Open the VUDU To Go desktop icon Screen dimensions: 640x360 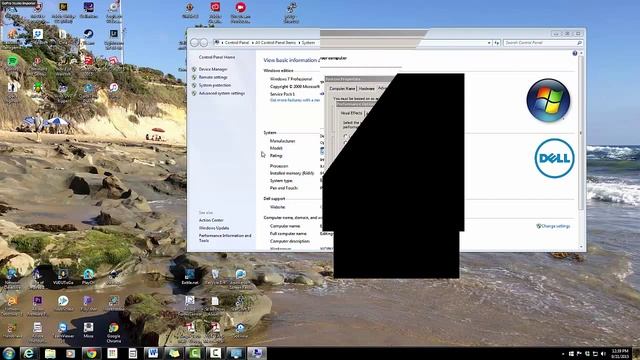coord(63,277)
